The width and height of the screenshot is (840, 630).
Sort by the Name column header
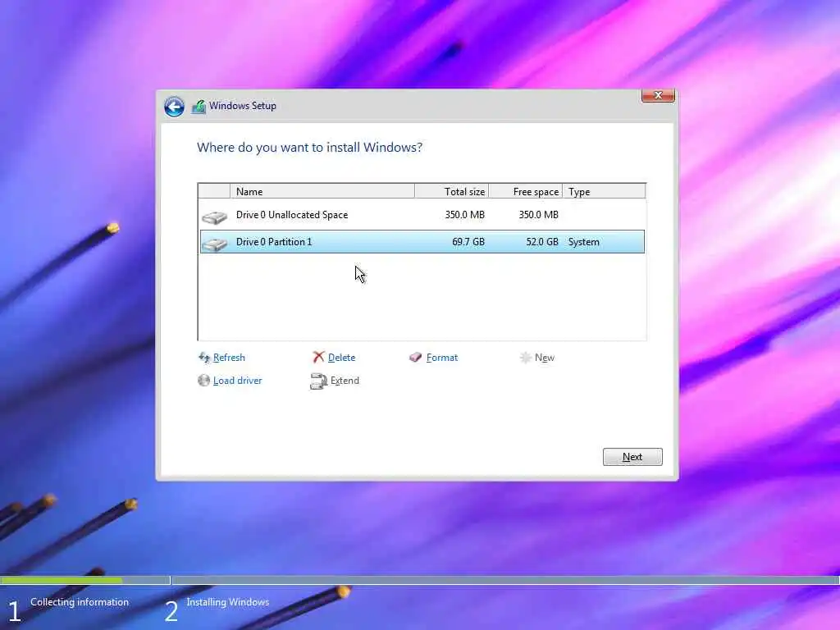click(322, 191)
